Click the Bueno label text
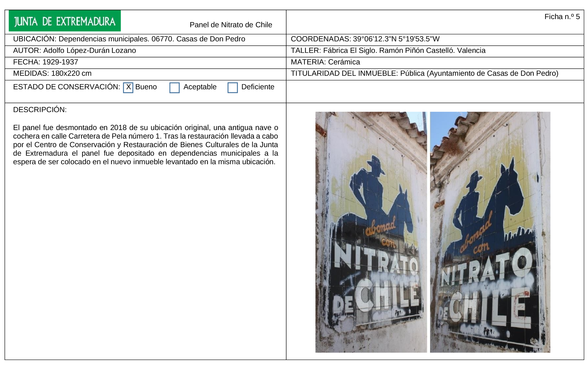 [x=146, y=87]
